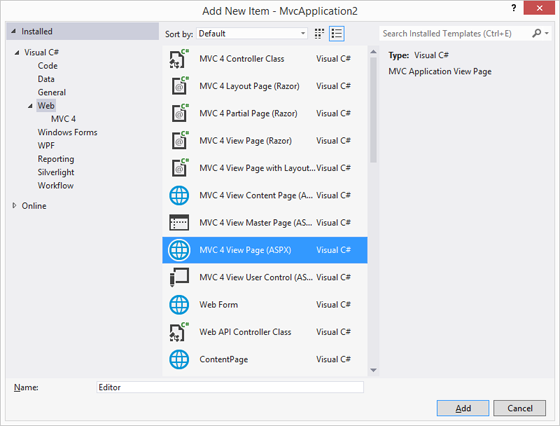
Task: Click the MVC Application View Page description
Action: (x=440, y=71)
